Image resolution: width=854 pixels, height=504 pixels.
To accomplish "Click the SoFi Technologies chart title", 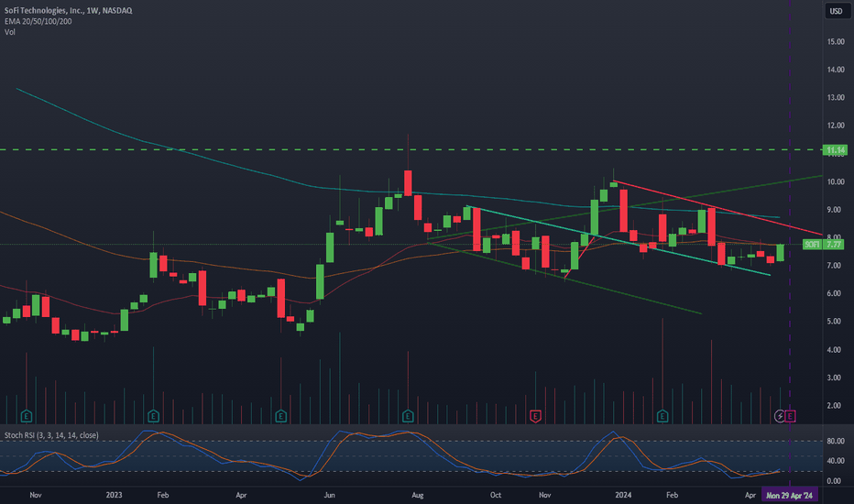I will click(x=68, y=10).
